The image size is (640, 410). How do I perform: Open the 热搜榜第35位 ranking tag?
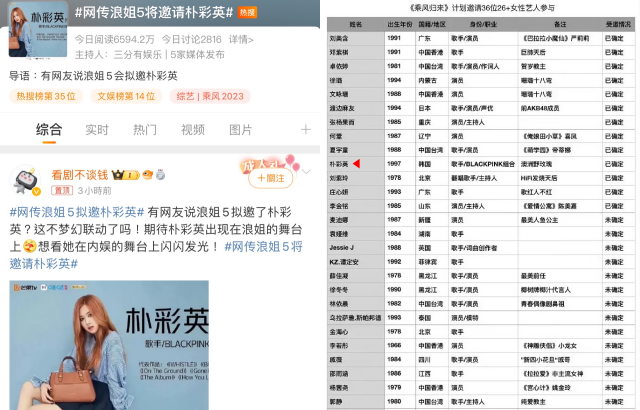46,96
